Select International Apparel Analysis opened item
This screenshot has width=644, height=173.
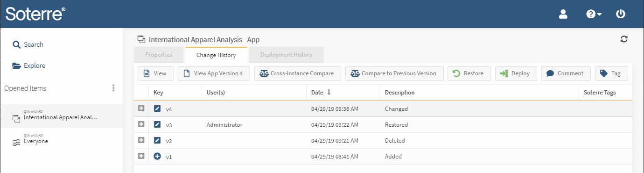point(61,116)
